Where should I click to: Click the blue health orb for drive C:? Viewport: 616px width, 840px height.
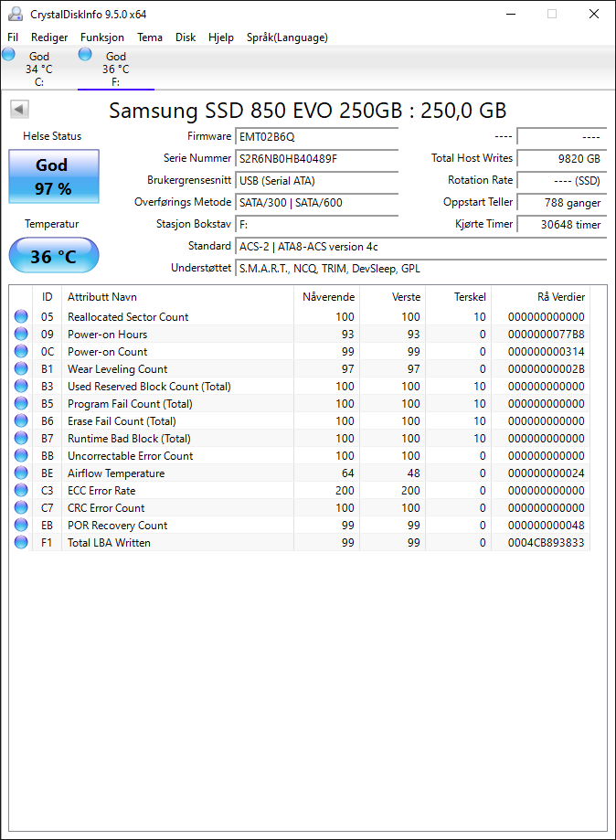(x=8, y=54)
